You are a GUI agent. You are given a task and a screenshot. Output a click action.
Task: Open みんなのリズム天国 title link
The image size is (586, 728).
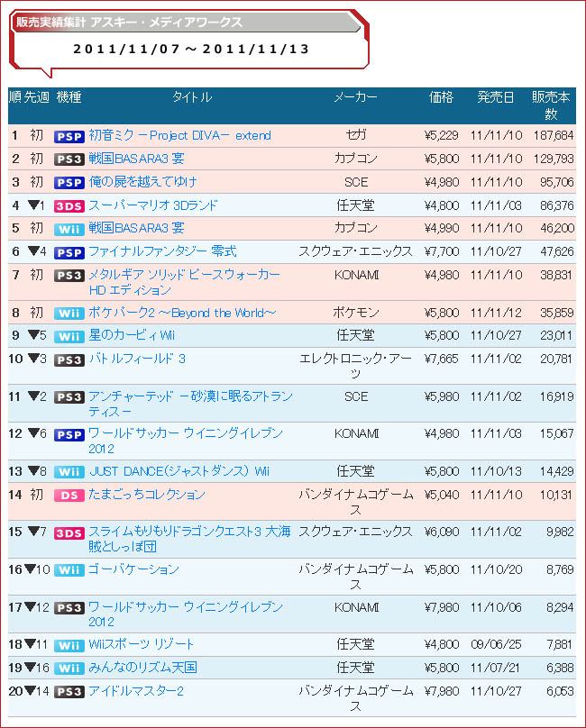pyautogui.click(x=142, y=668)
